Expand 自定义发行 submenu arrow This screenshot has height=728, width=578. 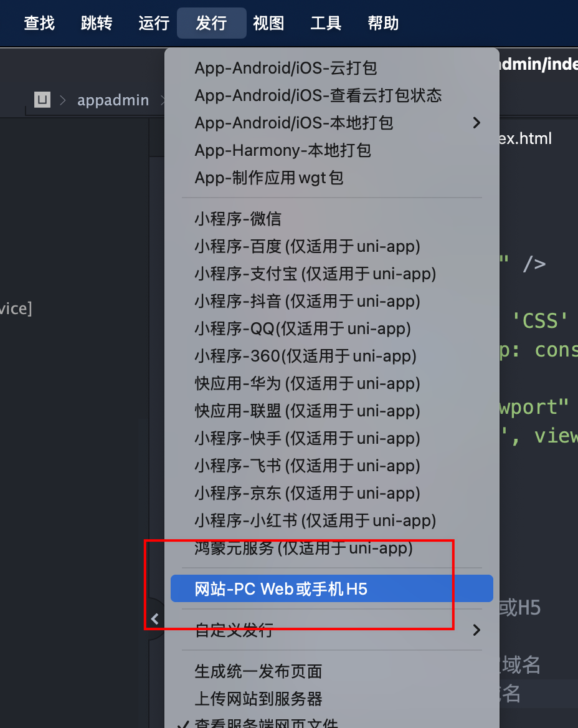pos(476,630)
